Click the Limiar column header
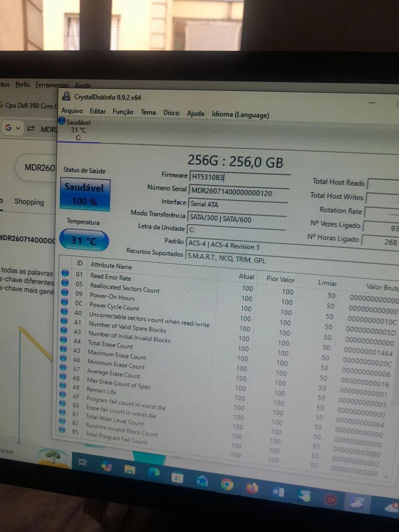The image size is (399, 532). [x=328, y=283]
